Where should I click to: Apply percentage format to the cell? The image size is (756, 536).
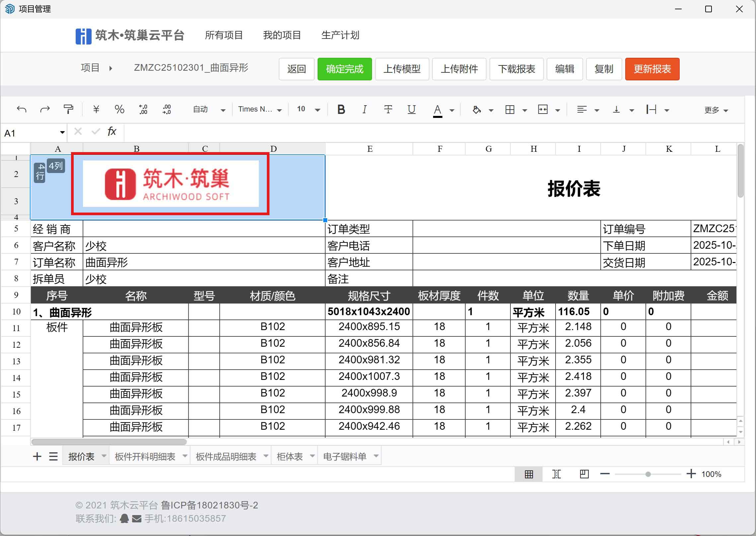point(119,109)
